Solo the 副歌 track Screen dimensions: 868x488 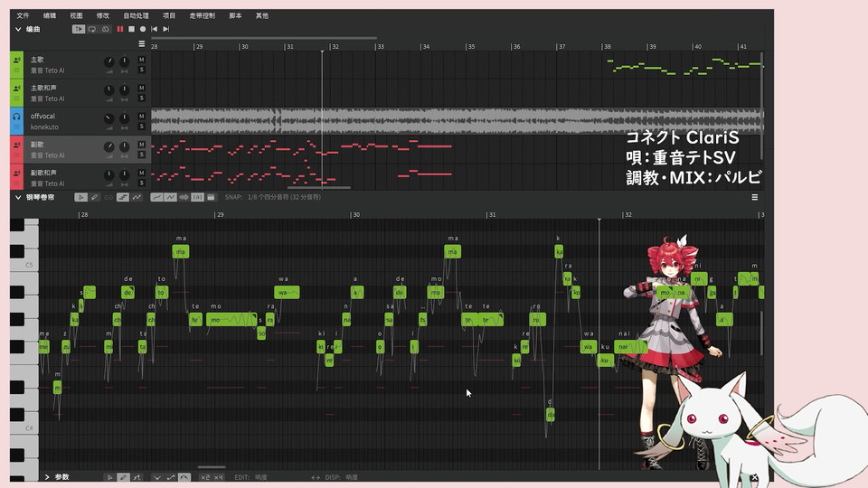(x=142, y=155)
